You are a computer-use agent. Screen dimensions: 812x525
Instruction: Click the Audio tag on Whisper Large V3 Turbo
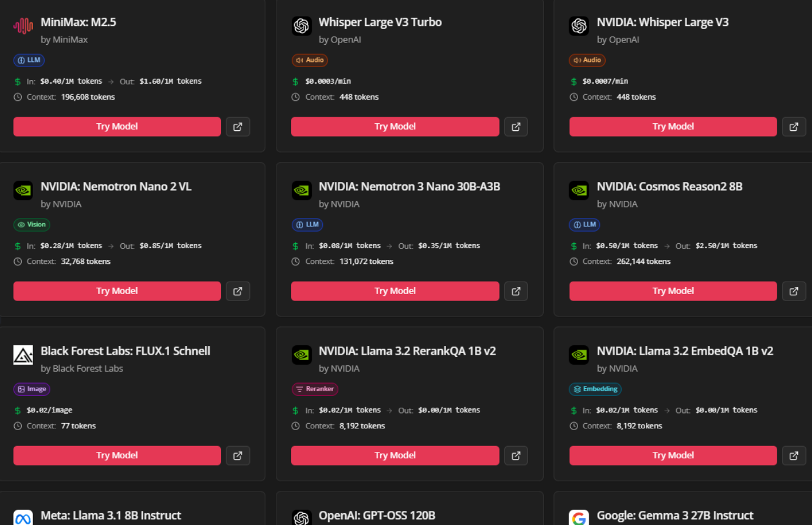(x=310, y=60)
